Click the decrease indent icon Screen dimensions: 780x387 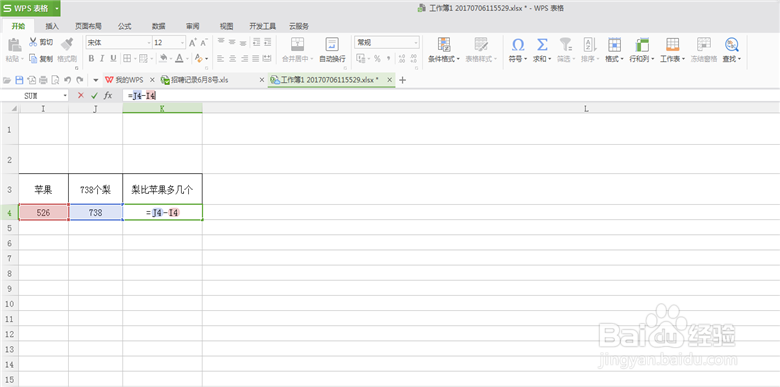point(256,42)
